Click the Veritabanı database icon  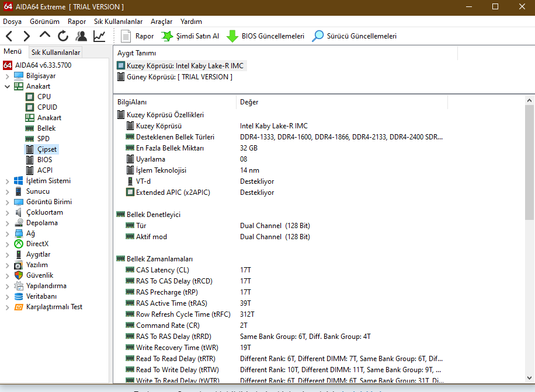(x=19, y=296)
